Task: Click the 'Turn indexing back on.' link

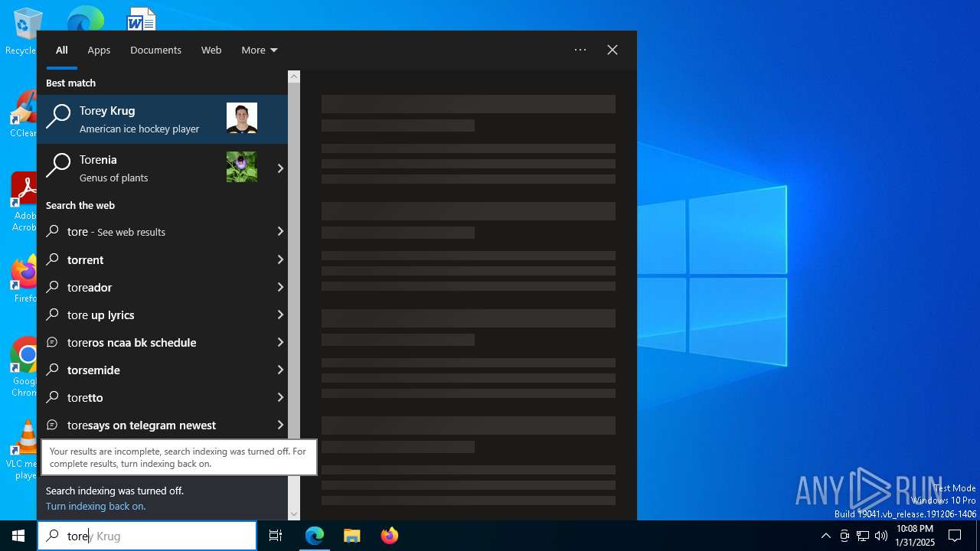Action: point(96,507)
